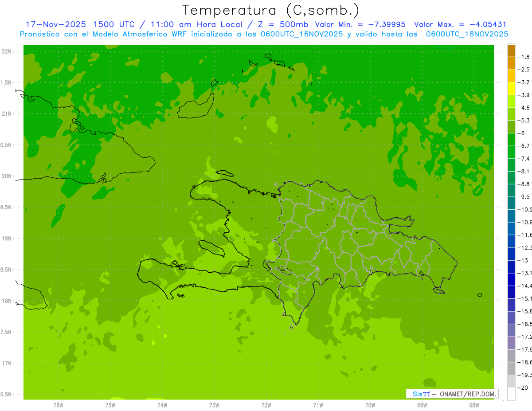Select the dark blue swatch between -13 and -13.7
This screenshot has height=411, width=532.
point(511,266)
